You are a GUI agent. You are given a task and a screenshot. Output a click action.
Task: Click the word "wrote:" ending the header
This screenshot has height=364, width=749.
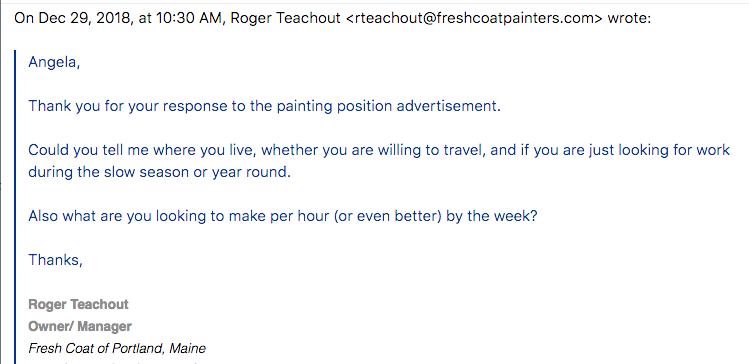629,19
